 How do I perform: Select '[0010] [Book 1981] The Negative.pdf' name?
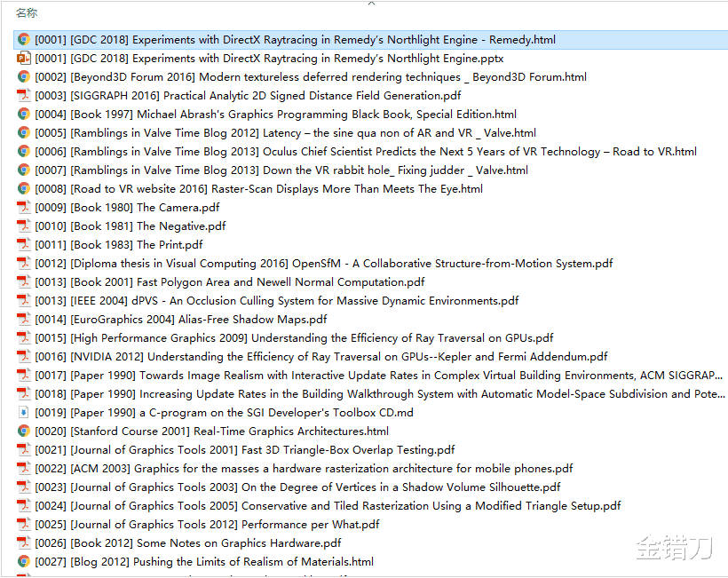point(131,226)
